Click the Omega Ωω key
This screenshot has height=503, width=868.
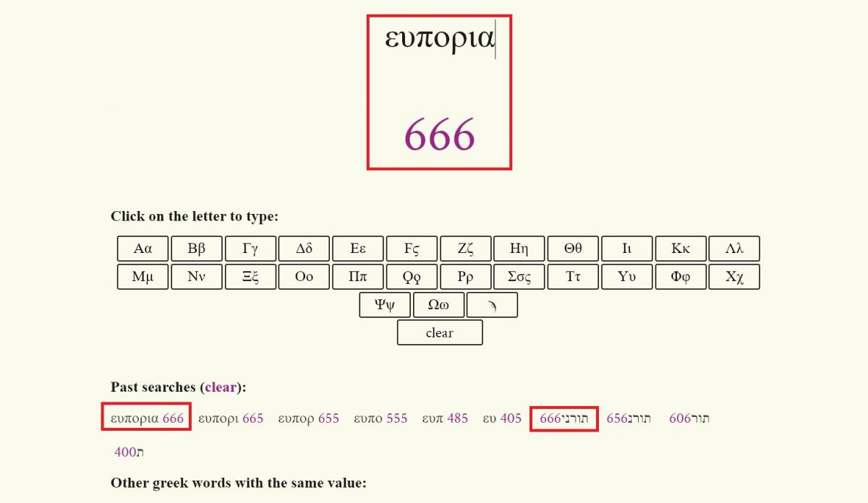438,305
